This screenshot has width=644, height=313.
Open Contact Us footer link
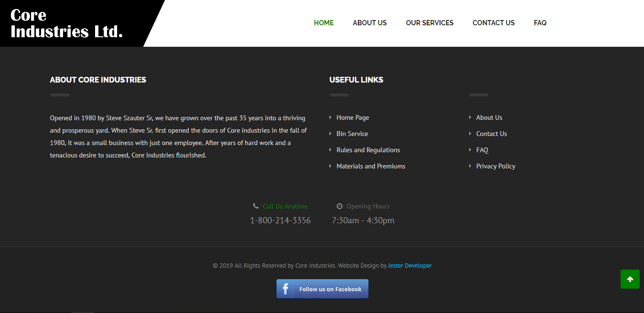[492, 134]
